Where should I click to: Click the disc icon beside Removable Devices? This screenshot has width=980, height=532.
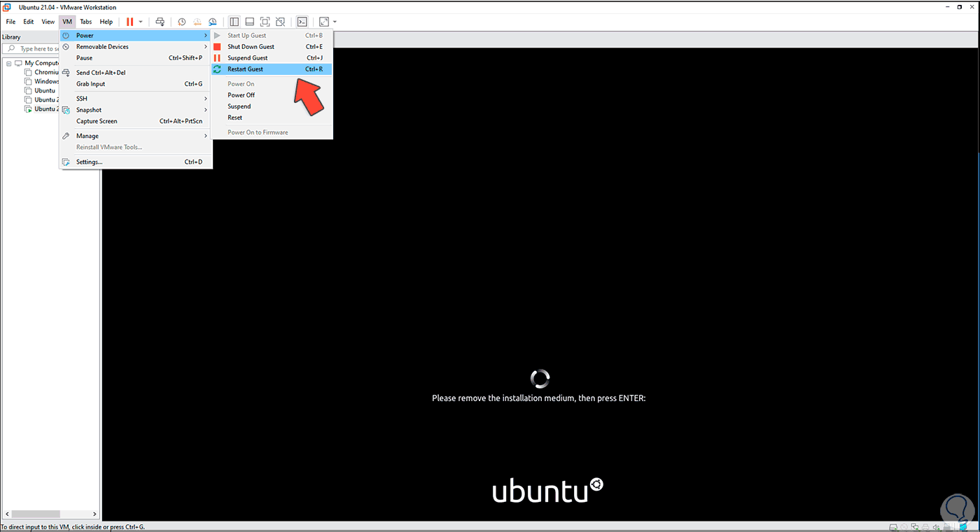click(x=66, y=47)
